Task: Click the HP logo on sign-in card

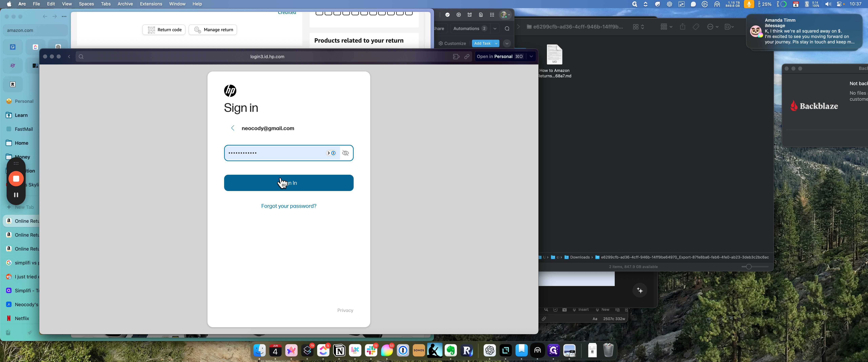Action: coord(230,91)
